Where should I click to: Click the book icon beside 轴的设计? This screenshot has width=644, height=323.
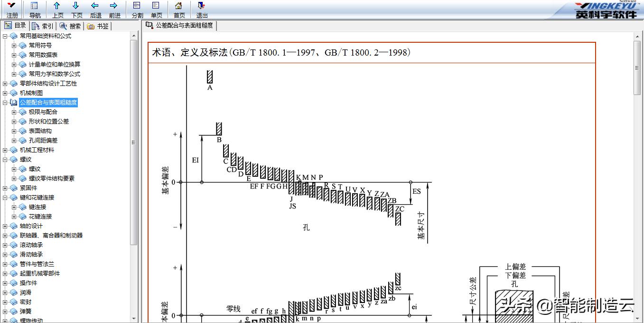pyautogui.click(x=13, y=226)
